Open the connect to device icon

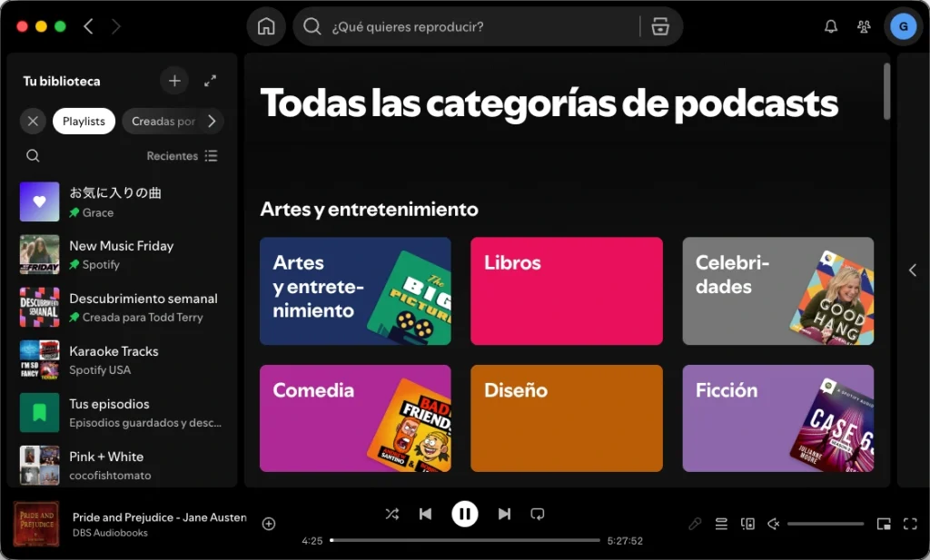pos(747,524)
